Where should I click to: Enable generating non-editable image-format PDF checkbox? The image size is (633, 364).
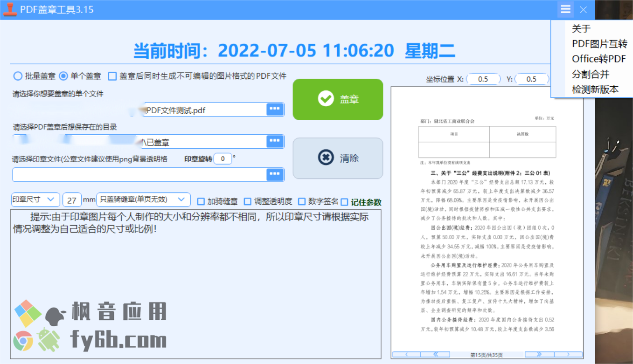pyautogui.click(x=112, y=76)
